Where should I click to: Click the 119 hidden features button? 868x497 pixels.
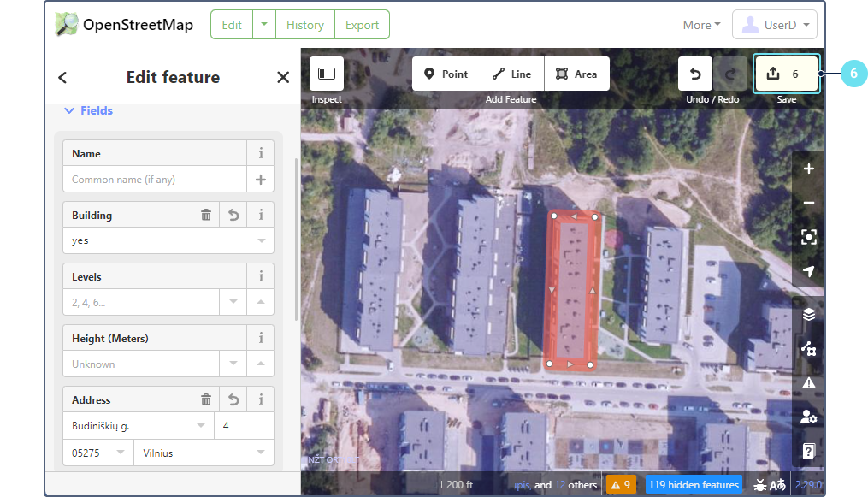(x=693, y=485)
